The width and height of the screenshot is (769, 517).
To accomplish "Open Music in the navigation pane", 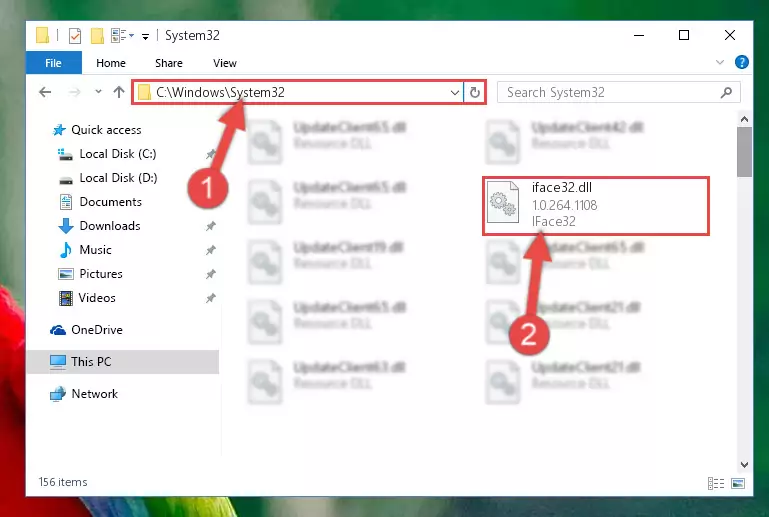I will click(95, 250).
